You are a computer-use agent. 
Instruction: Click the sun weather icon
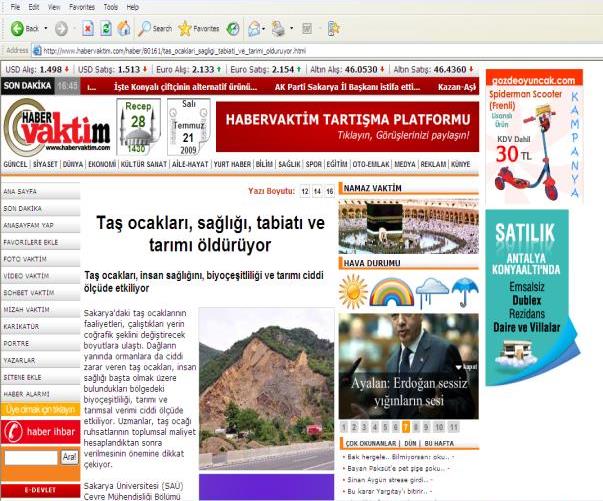(x=353, y=291)
